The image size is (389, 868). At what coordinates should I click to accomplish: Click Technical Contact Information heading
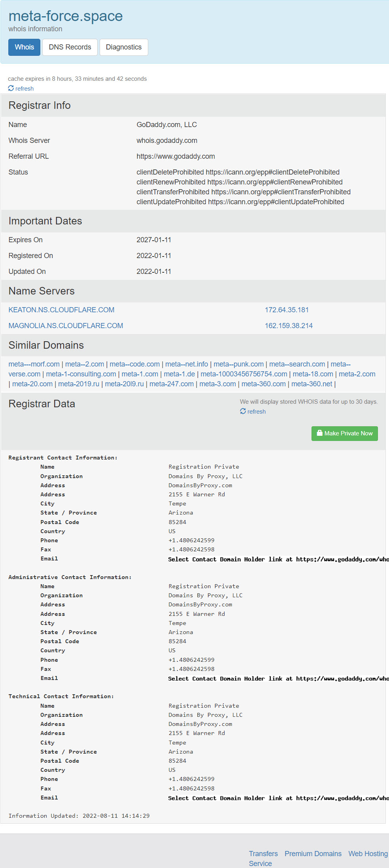61,696
